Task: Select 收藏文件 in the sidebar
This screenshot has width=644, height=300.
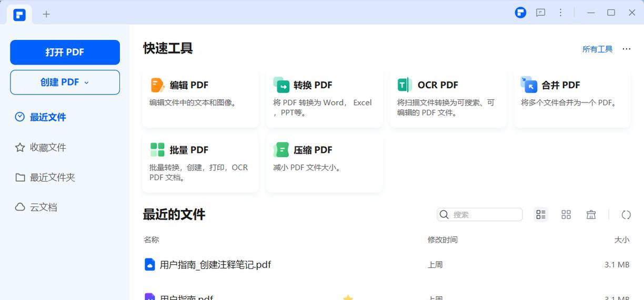Action: (47, 147)
